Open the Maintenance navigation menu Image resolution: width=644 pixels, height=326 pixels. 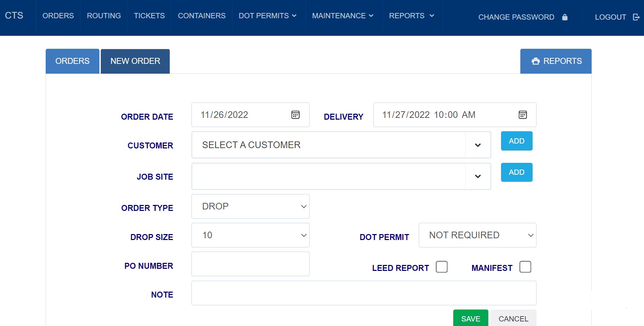[343, 16]
